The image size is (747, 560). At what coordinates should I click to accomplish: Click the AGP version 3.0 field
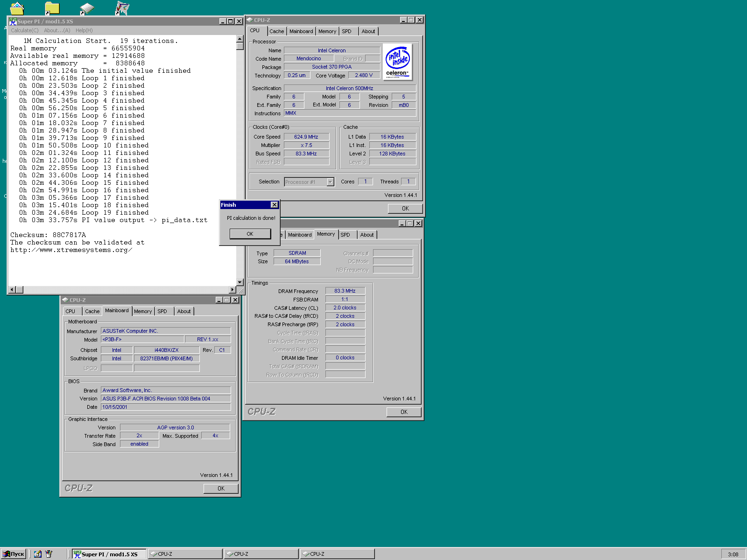click(x=175, y=427)
